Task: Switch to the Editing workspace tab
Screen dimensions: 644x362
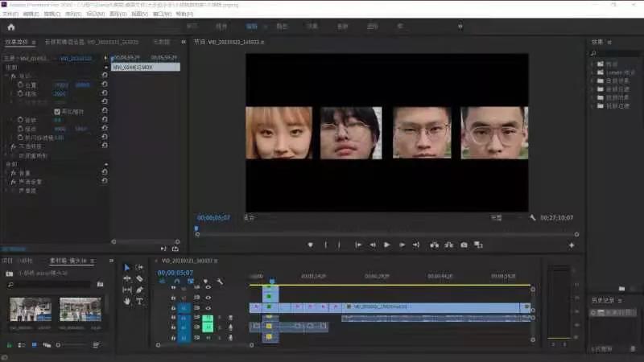Action: point(252,27)
